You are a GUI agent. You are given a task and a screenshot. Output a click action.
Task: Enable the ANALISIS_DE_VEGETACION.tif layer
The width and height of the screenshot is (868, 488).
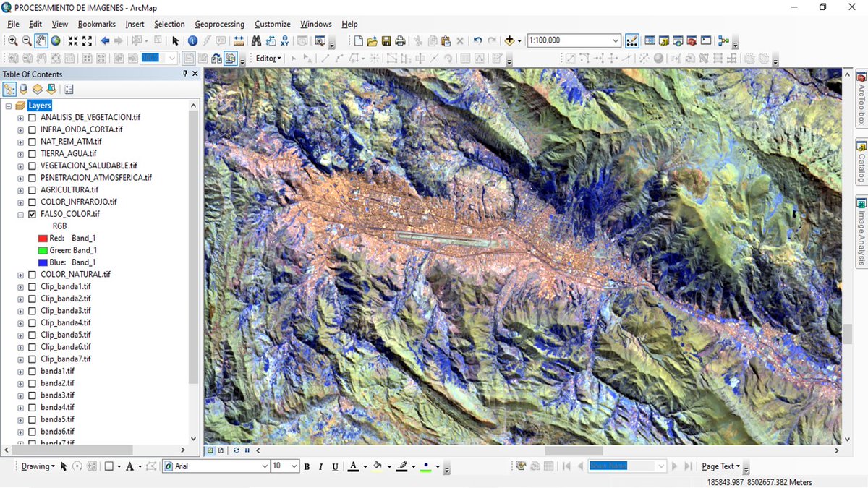click(32, 117)
